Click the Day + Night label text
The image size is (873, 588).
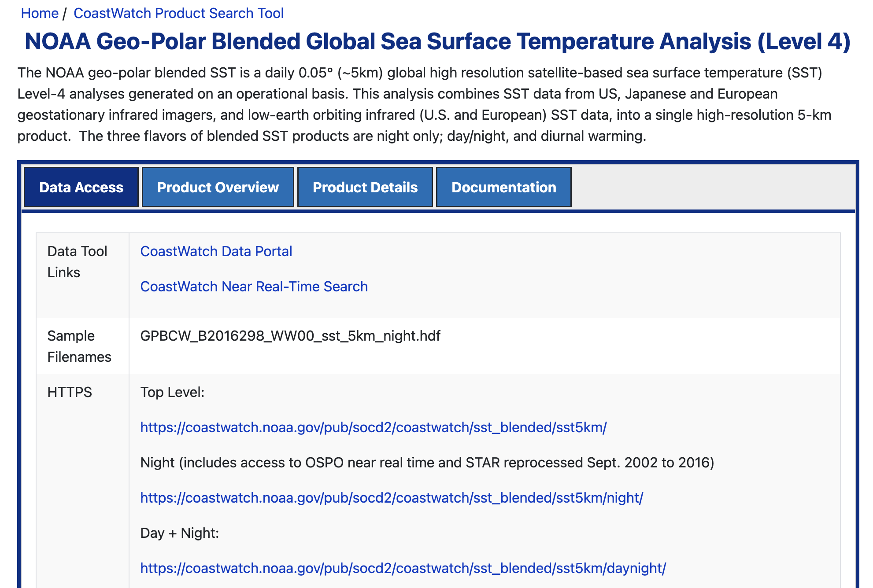tap(180, 533)
